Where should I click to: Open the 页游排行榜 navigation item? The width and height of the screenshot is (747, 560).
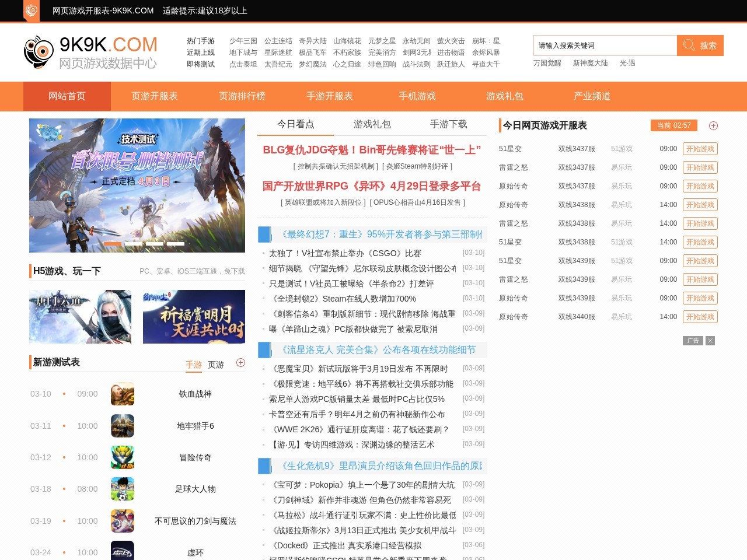coord(242,96)
